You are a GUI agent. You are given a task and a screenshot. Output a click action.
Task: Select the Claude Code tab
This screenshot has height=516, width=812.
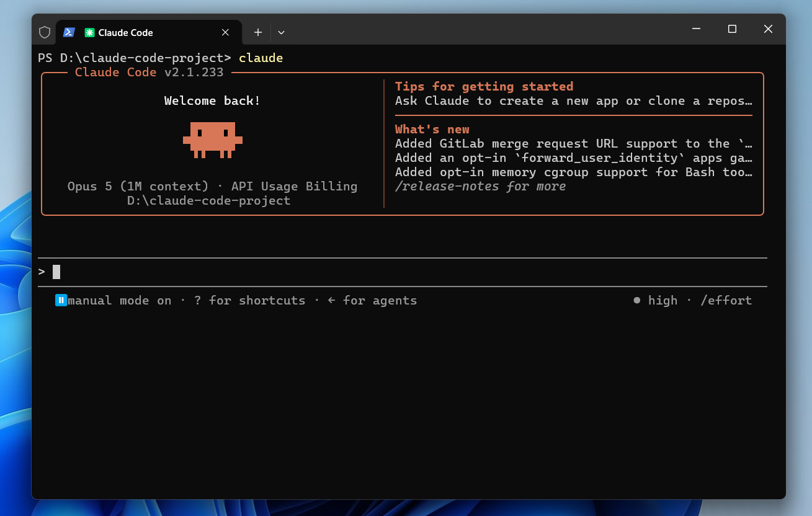click(x=148, y=32)
